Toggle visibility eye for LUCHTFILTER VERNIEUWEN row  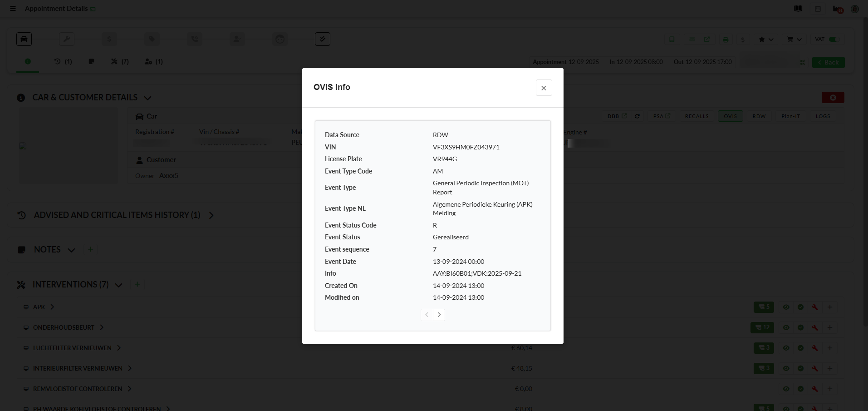(x=786, y=348)
